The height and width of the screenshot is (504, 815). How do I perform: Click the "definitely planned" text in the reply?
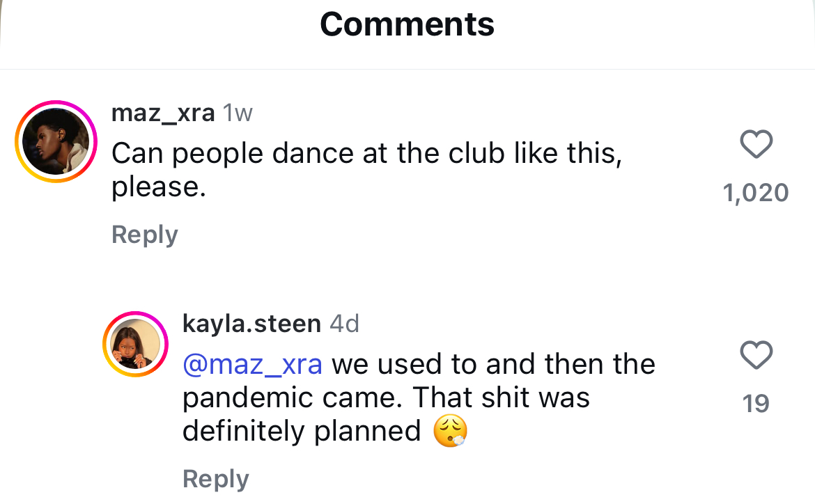(302, 431)
